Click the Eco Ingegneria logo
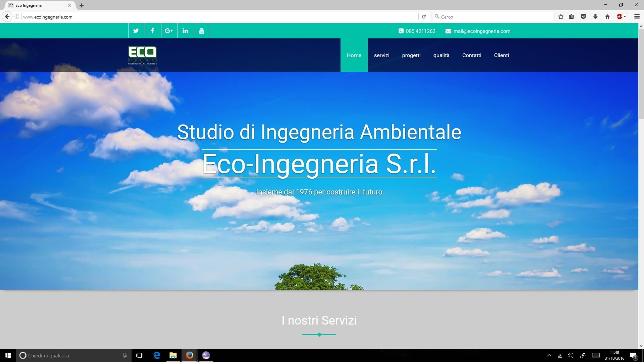644x362 pixels. [x=143, y=55]
